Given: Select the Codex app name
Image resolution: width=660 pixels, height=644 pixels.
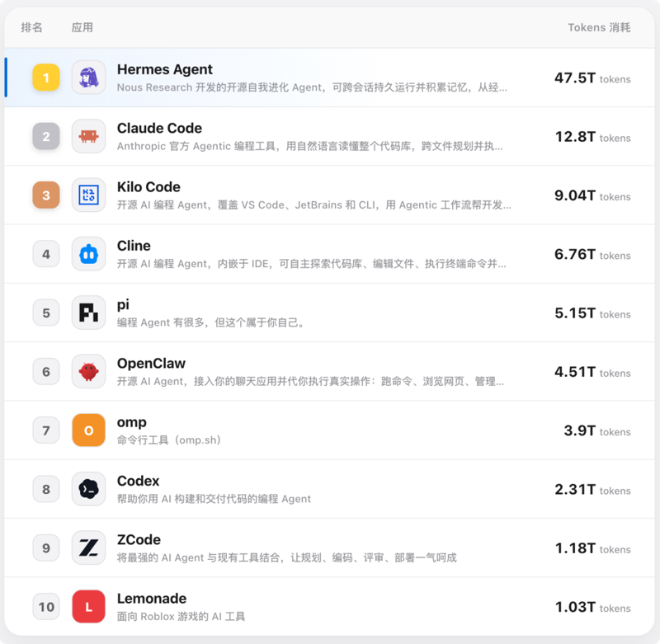Looking at the screenshot, I should click(x=138, y=481).
